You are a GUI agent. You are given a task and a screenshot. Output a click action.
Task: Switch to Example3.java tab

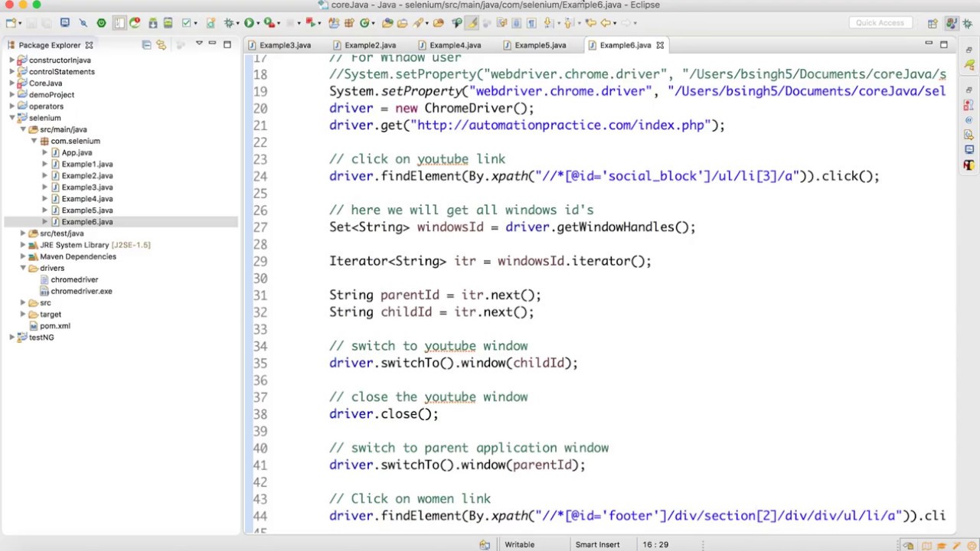coord(284,45)
